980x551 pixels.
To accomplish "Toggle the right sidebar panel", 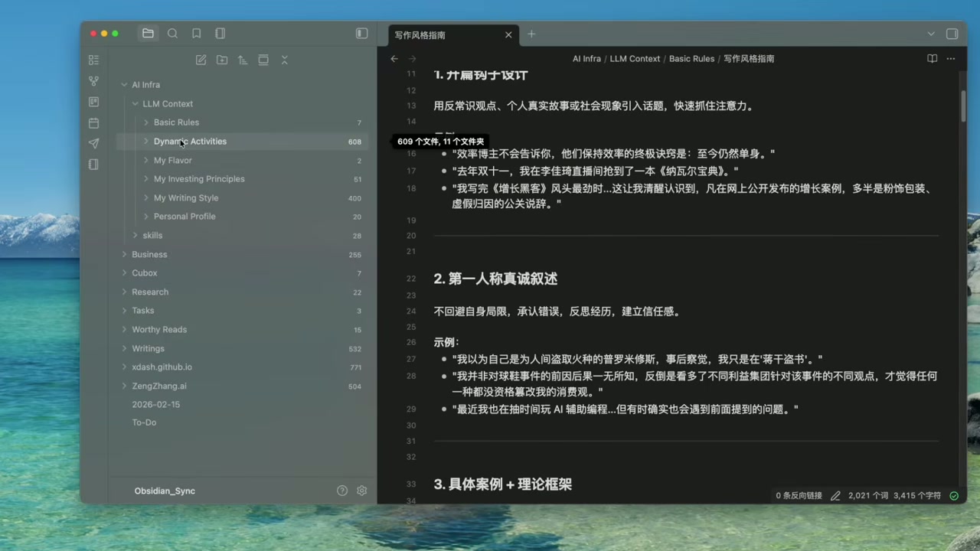I will tap(952, 34).
